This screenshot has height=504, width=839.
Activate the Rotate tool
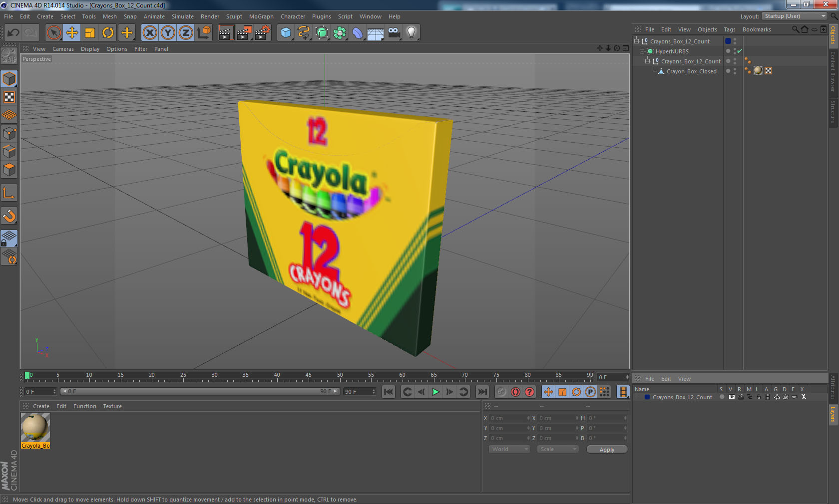[x=108, y=33]
